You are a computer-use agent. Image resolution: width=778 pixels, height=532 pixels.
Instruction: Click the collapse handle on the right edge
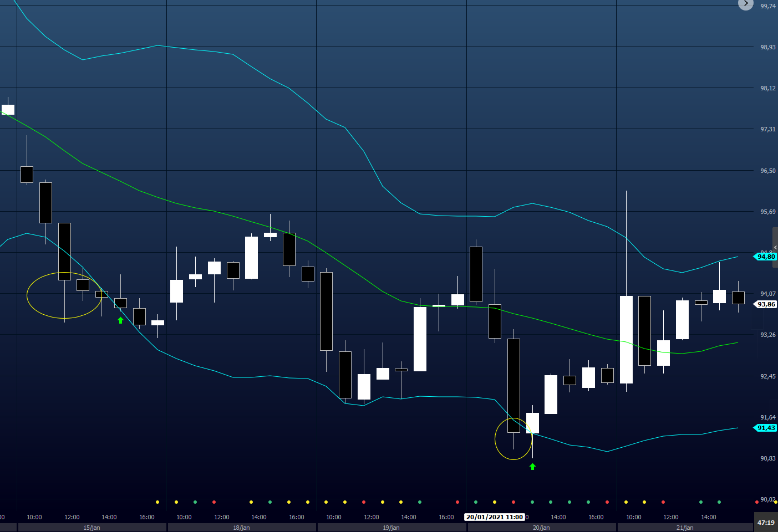tap(775, 247)
